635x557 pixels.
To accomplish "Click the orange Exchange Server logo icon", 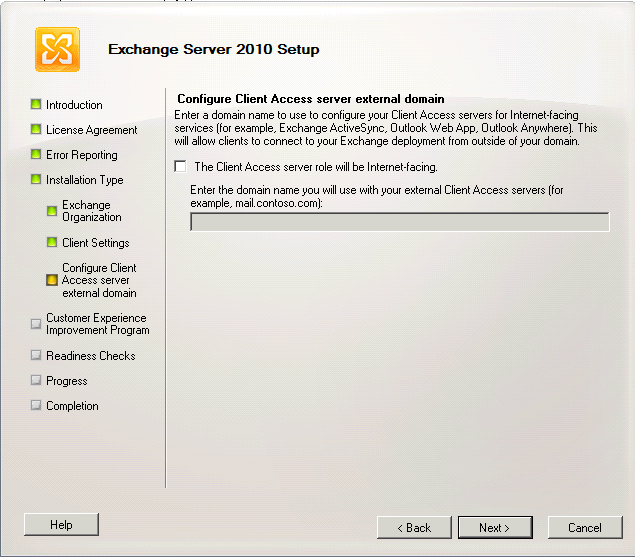I will (x=57, y=49).
